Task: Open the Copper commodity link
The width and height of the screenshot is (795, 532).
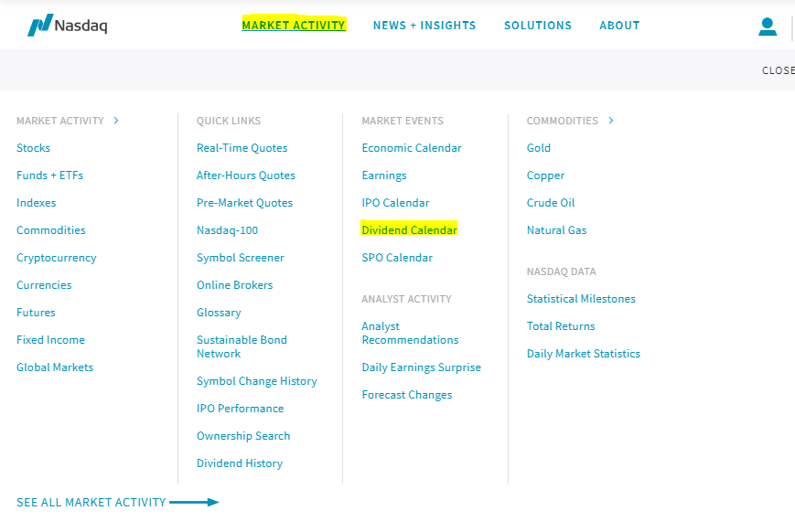Action: pyautogui.click(x=545, y=176)
